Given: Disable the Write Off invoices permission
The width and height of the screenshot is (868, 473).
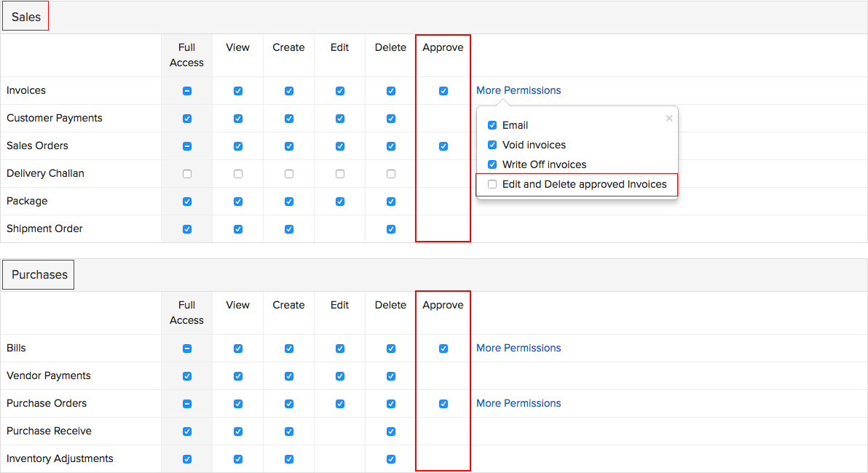Looking at the screenshot, I should [x=492, y=164].
